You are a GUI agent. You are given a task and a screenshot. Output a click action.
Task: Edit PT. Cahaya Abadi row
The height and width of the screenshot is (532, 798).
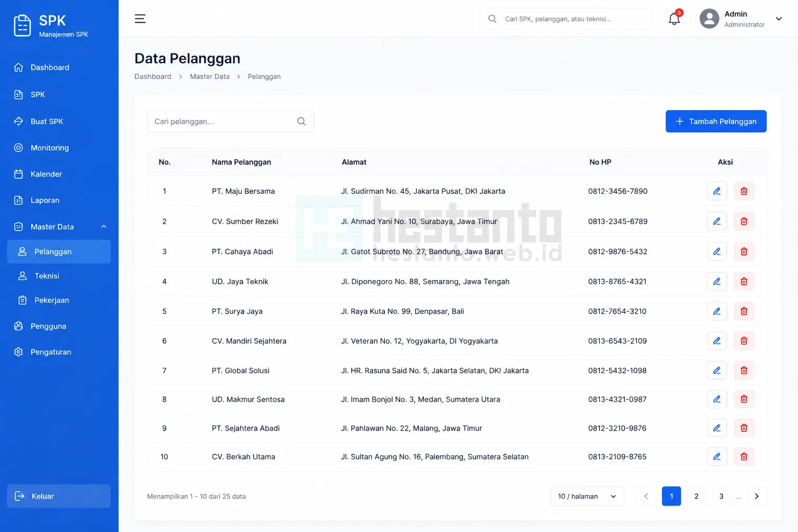tap(717, 251)
